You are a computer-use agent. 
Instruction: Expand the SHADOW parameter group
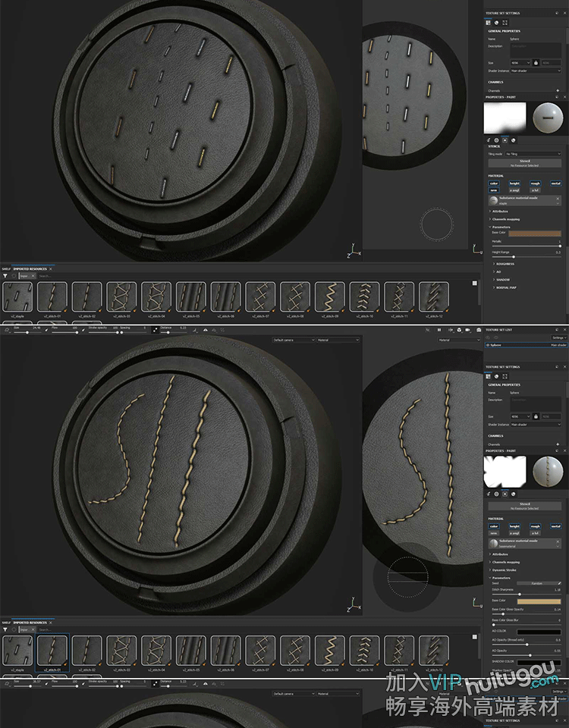501,280
